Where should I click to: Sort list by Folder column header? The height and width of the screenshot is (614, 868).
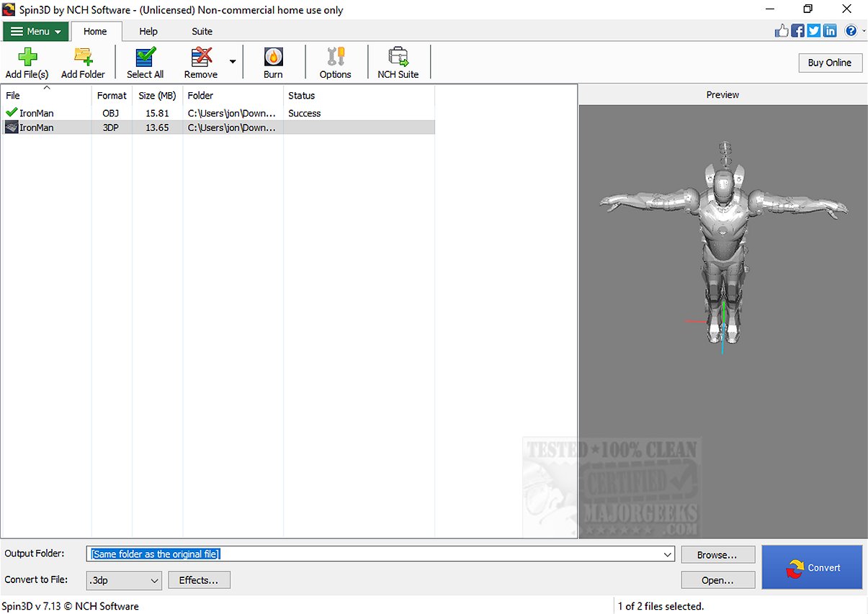click(233, 95)
